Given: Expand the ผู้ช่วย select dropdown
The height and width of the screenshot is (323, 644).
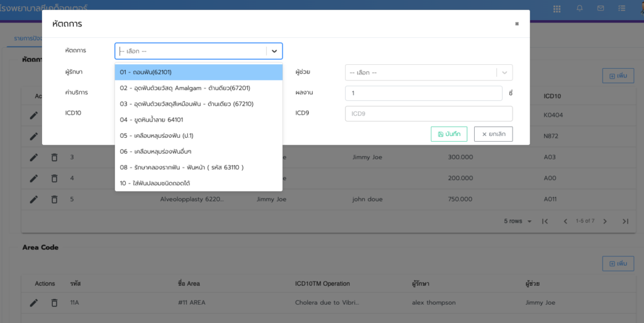Looking at the screenshot, I should 504,72.
